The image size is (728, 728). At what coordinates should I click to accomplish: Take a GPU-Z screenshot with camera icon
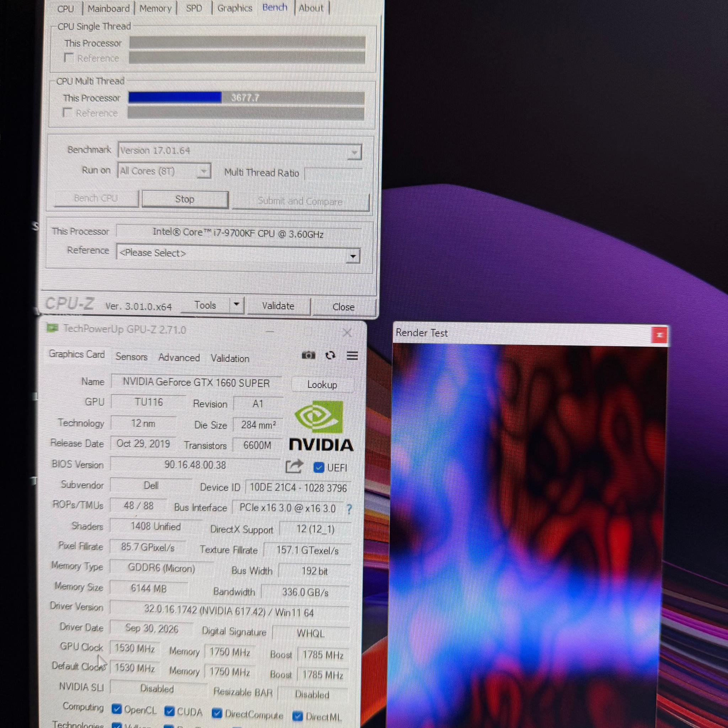(308, 355)
